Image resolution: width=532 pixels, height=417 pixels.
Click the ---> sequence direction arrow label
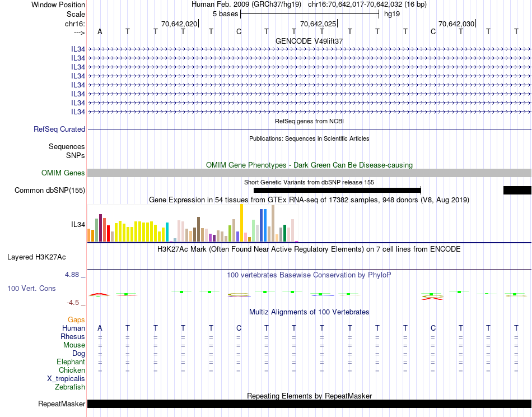[79, 33]
